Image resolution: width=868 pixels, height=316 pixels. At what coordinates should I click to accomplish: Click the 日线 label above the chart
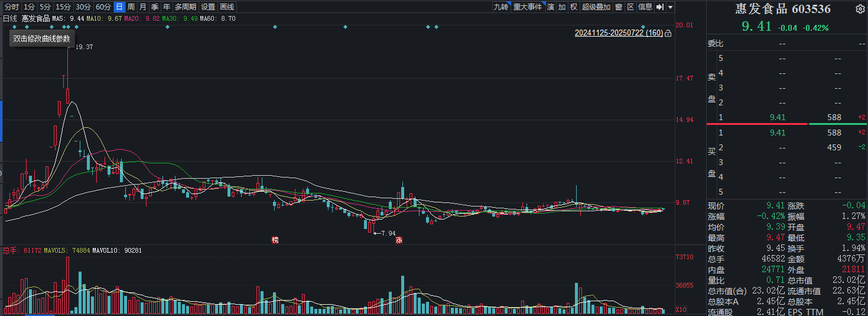10,18
